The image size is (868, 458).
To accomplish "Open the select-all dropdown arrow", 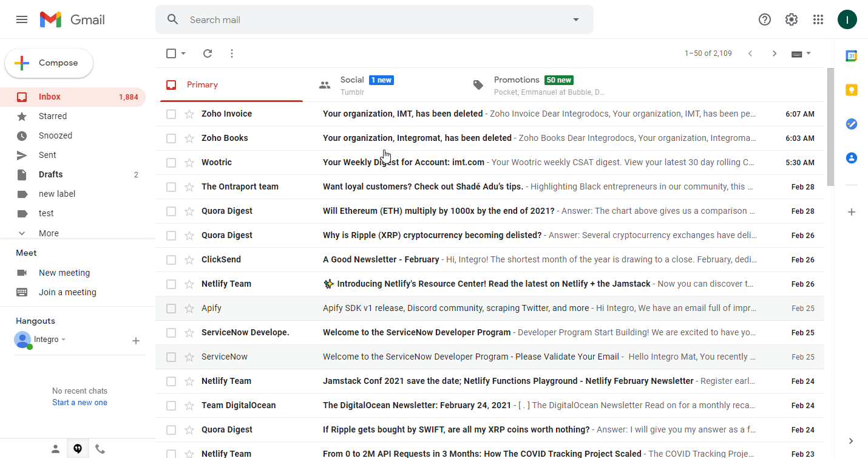I will pyautogui.click(x=183, y=53).
